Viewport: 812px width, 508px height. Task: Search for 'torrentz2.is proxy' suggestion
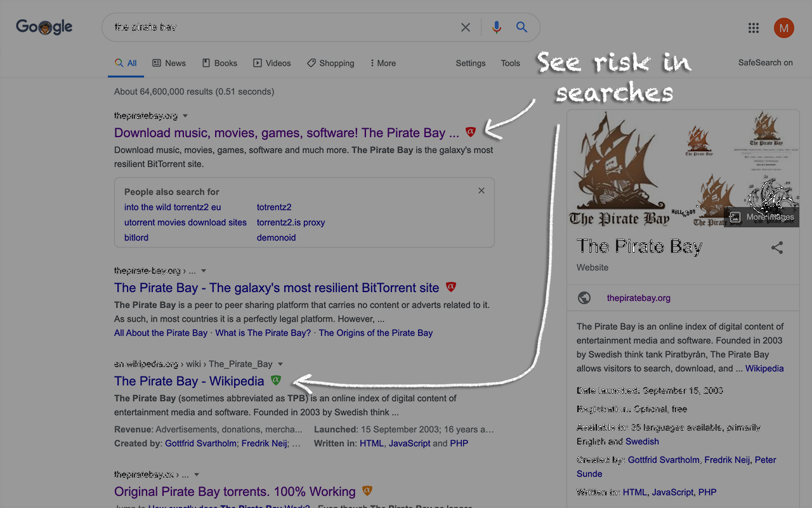click(x=291, y=222)
